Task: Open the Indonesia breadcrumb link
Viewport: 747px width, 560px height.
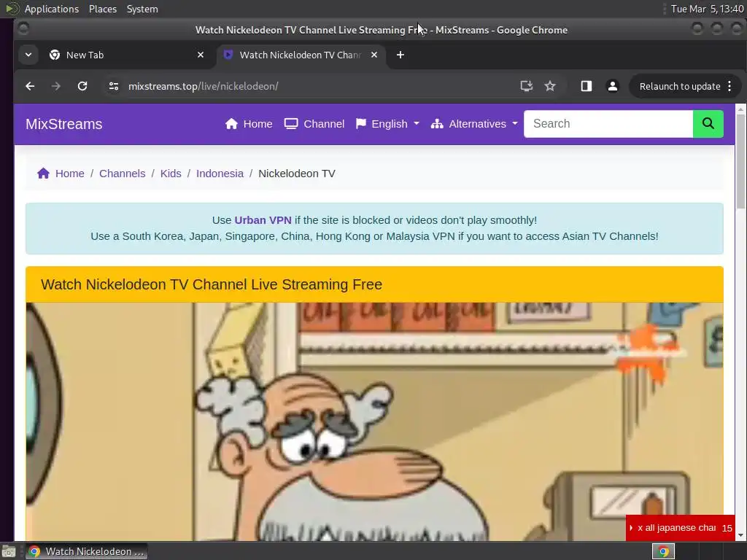Action: coord(220,174)
